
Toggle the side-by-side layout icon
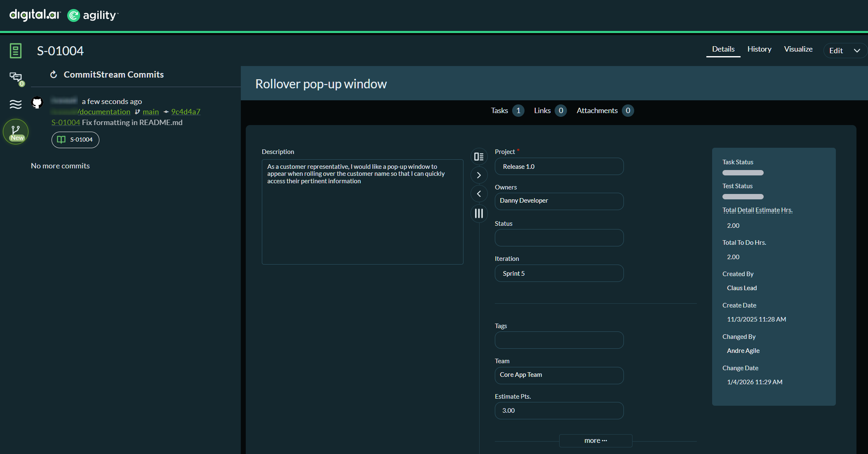pyautogui.click(x=479, y=156)
